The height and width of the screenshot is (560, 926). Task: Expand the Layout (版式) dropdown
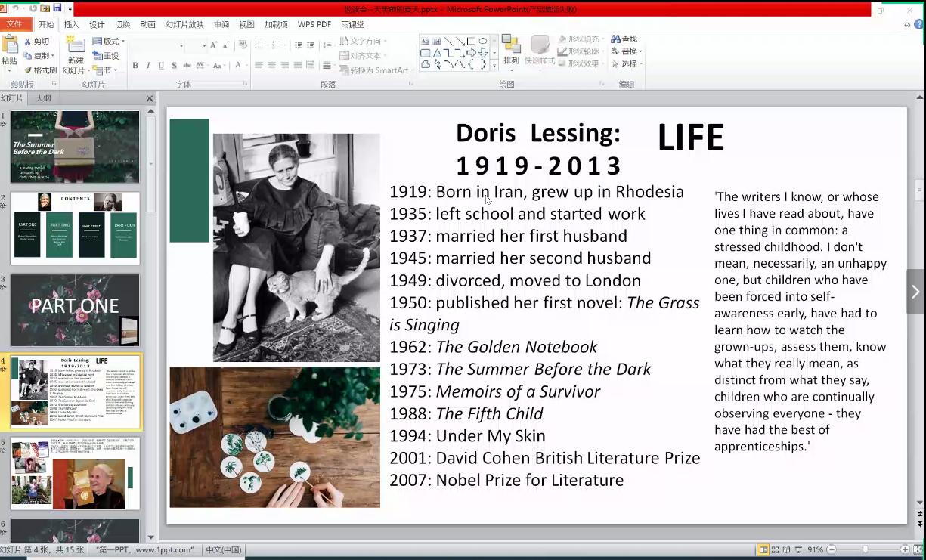click(109, 42)
